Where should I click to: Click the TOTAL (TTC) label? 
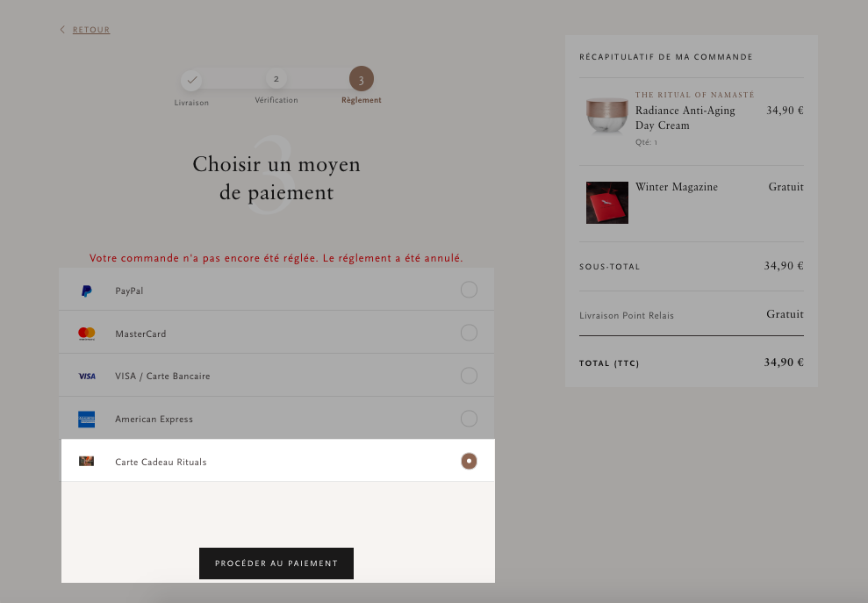(609, 363)
